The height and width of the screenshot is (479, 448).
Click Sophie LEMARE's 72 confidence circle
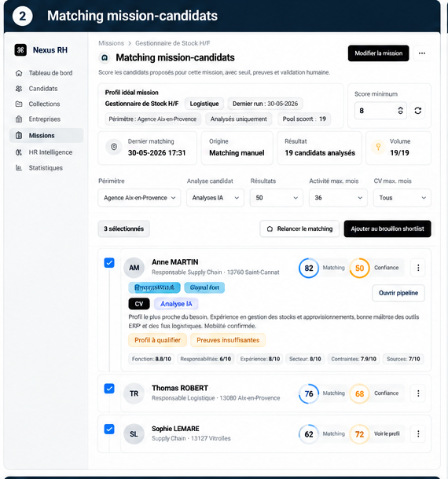[x=359, y=434]
